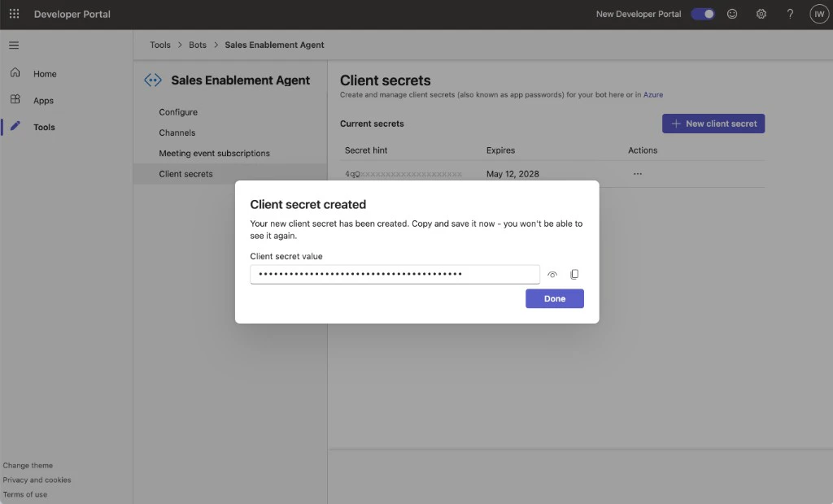Open Meeting event subscriptions
This screenshot has height=504, width=833.
[214, 154]
